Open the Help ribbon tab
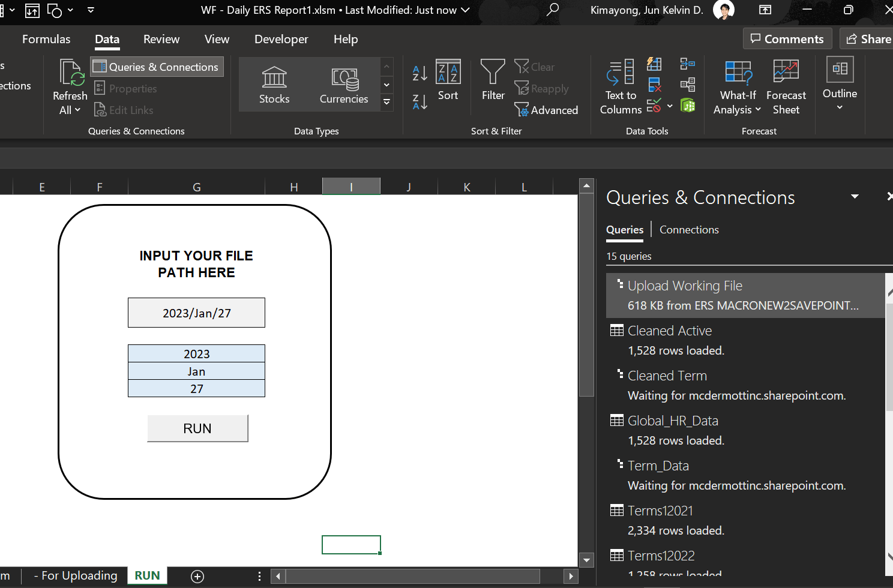Viewport: 893px width, 588px height. click(x=346, y=39)
